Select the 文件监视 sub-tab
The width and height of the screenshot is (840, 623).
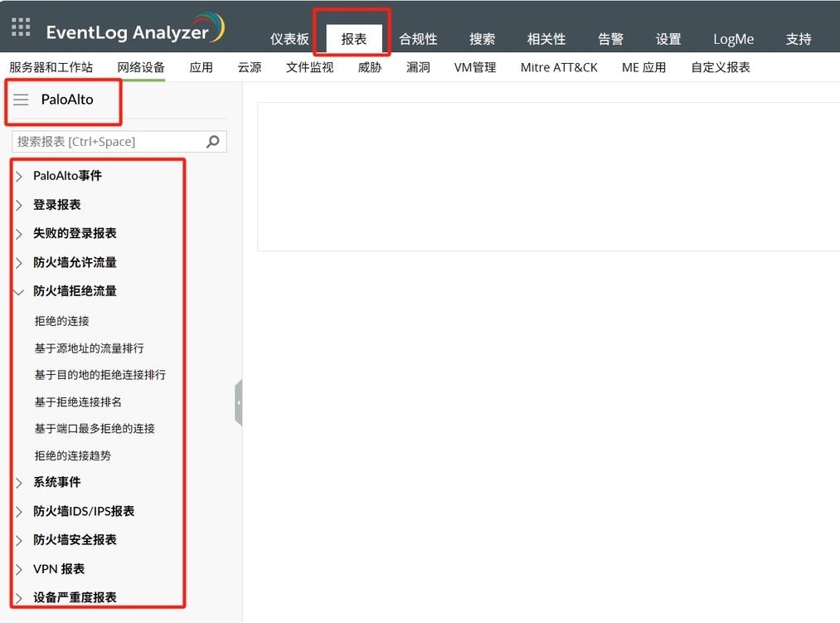[309, 67]
